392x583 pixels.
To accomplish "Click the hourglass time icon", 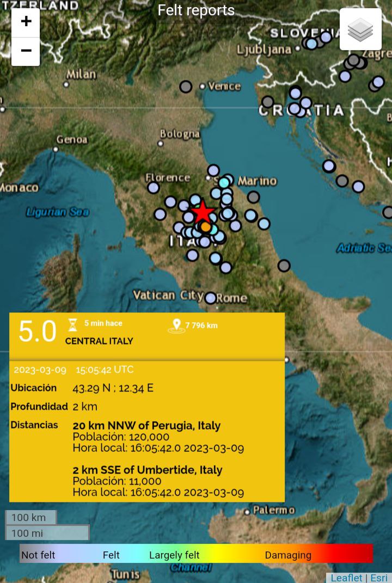I will pyautogui.click(x=72, y=324).
